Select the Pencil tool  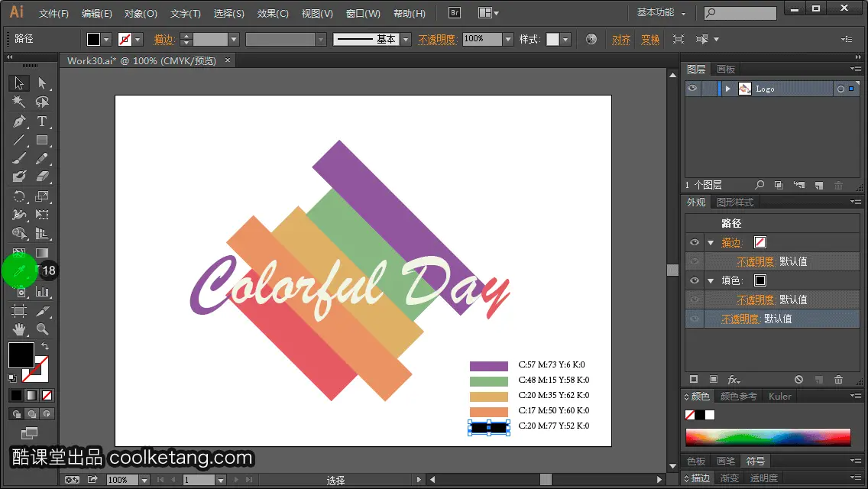(x=42, y=159)
